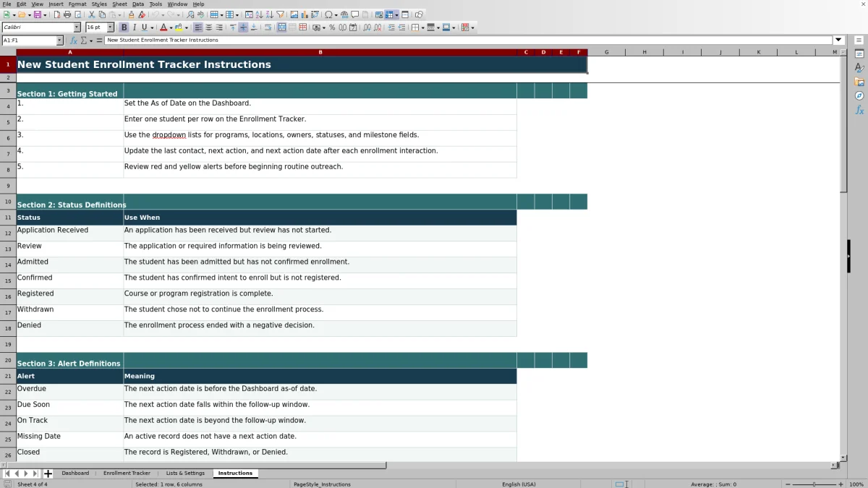Open the font color dropdown arrow
This screenshot has height=488, width=868.
(x=171, y=27)
